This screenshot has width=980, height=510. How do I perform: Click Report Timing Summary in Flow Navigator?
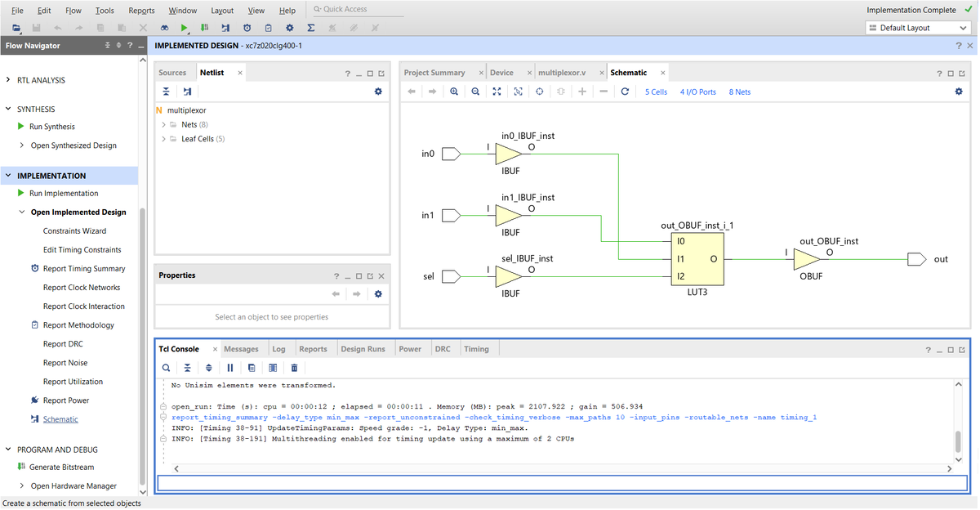(x=84, y=269)
